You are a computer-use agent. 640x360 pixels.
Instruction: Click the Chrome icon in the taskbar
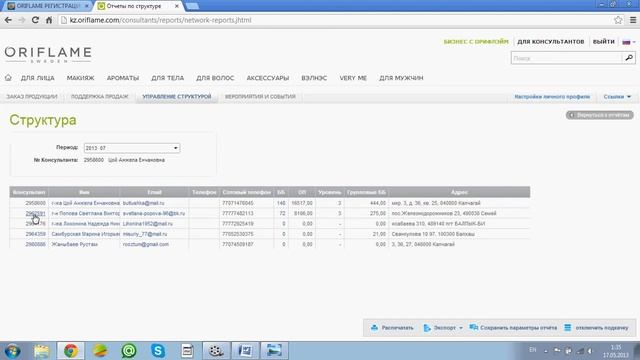tap(71, 351)
